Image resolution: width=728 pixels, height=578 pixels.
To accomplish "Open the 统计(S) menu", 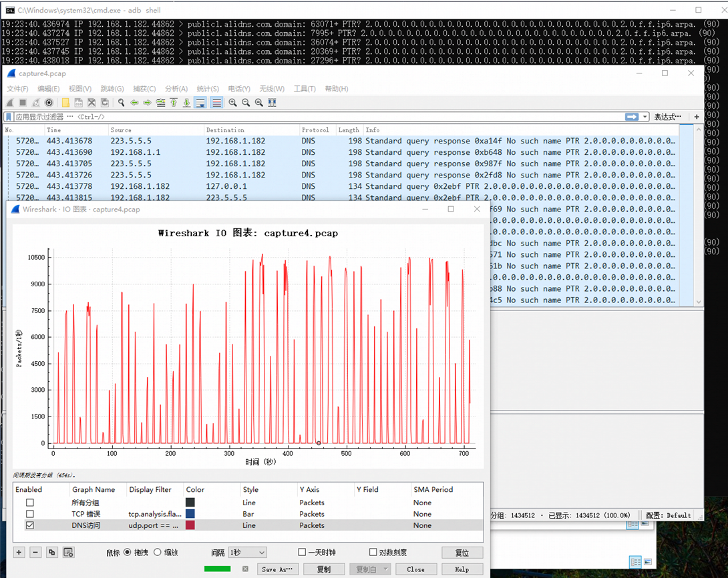I will (208, 89).
